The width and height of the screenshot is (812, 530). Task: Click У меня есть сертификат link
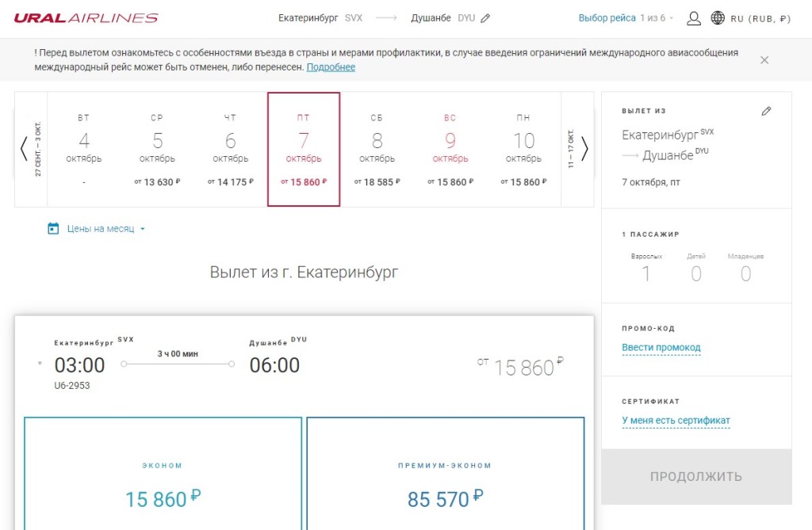pos(676,421)
